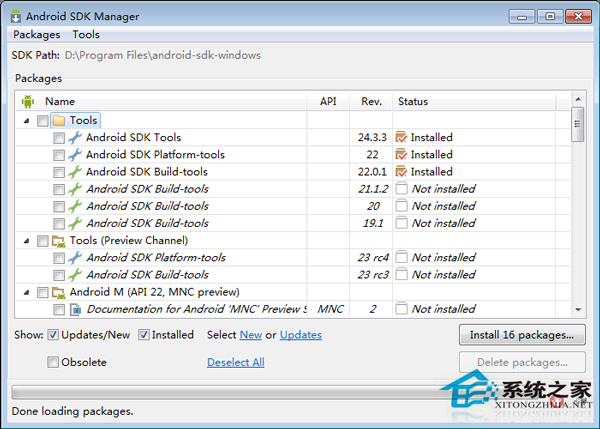
Task: Click the Not installed status icon for 23 rc3
Action: tap(401, 274)
